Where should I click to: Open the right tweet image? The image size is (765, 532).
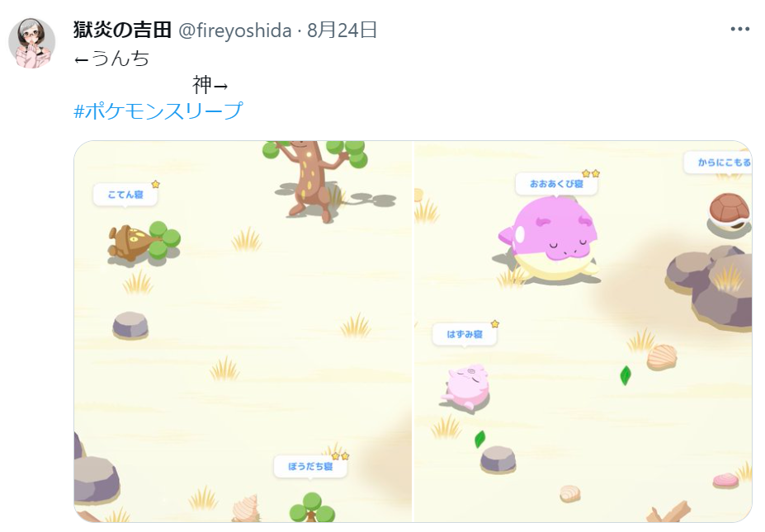[x=583, y=332]
